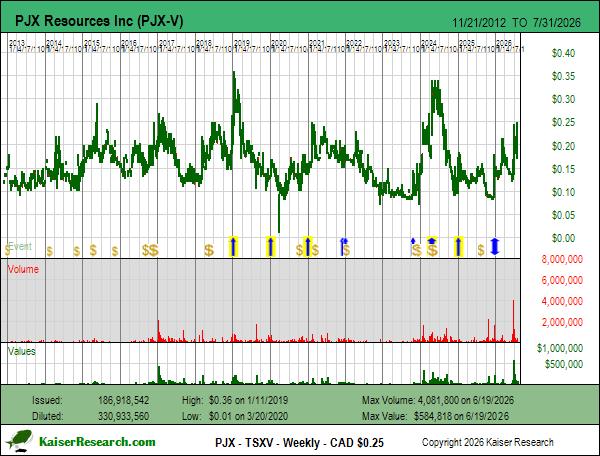
Task: Click the blue double-headed arrow event near 2026
Action: (495, 247)
